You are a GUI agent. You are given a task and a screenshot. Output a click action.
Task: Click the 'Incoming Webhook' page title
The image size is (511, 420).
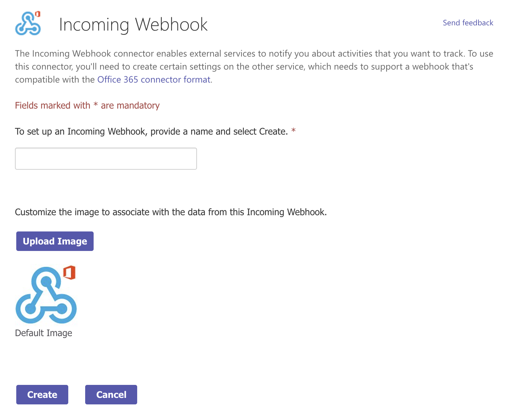(x=133, y=24)
